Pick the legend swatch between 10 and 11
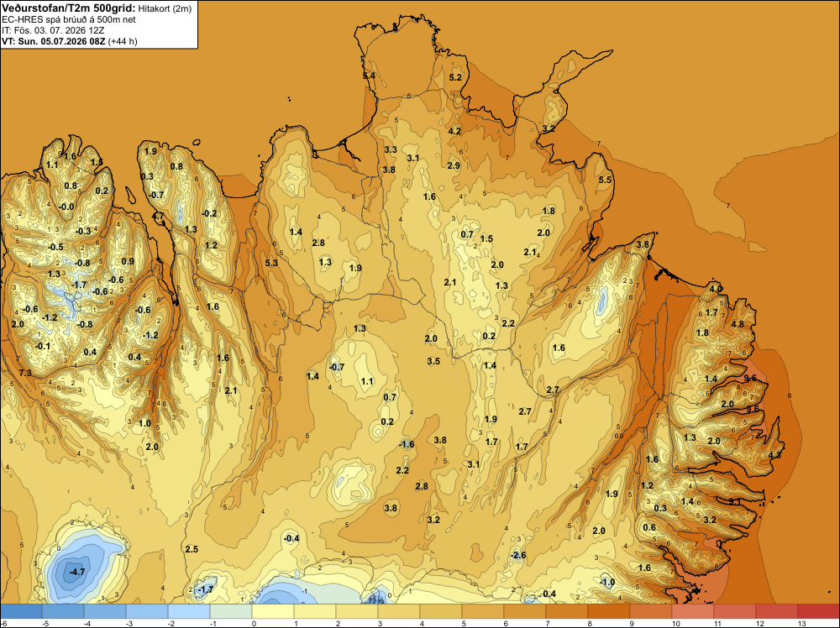This screenshot has height=628, width=840. tap(693, 611)
